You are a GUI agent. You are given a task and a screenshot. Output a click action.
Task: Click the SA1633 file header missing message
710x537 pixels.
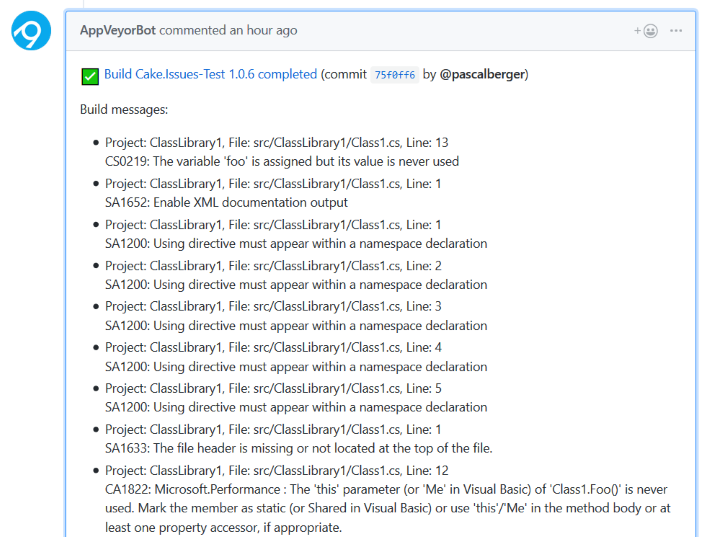(298, 448)
